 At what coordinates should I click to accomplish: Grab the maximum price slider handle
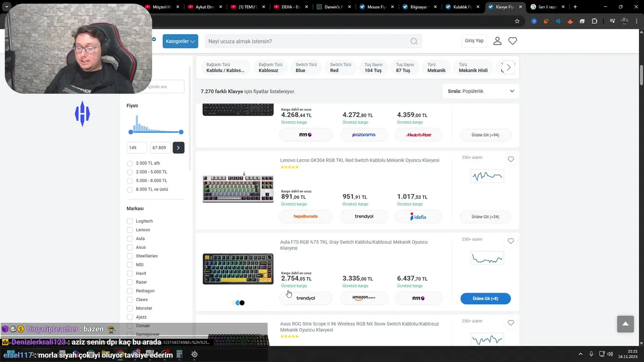click(181, 132)
